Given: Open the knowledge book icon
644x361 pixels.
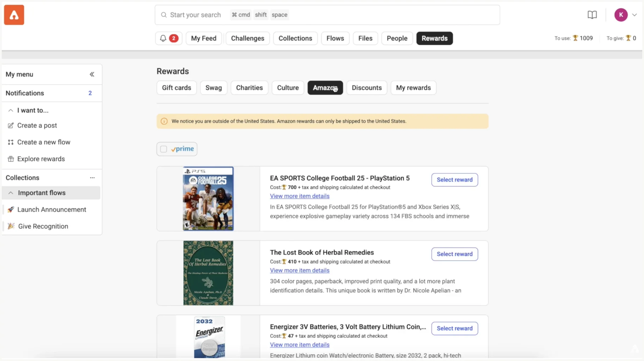Looking at the screenshot, I should (592, 15).
